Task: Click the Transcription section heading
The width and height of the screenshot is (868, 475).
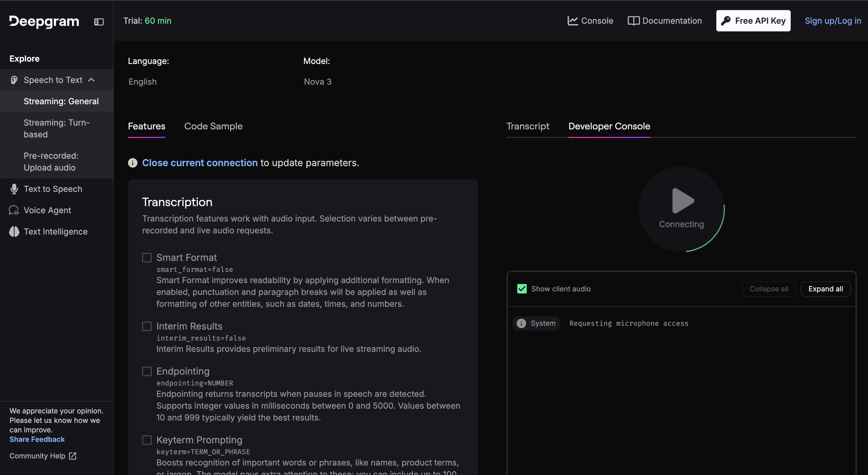Action: pyautogui.click(x=177, y=202)
